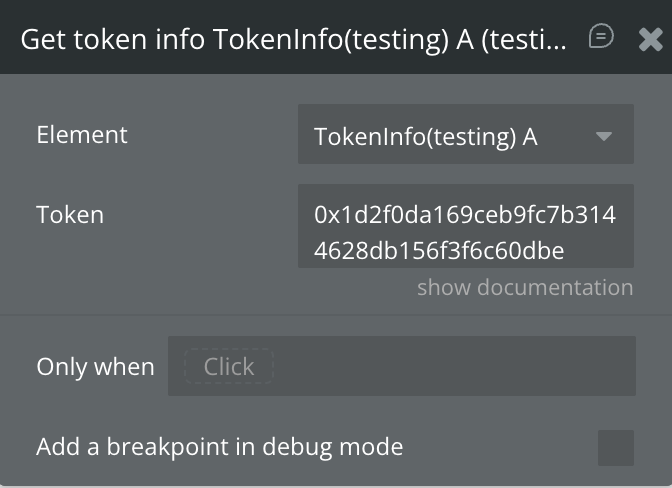
Task: Click the 0x1d2f0da169 first token line
Action: click(464, 214)
